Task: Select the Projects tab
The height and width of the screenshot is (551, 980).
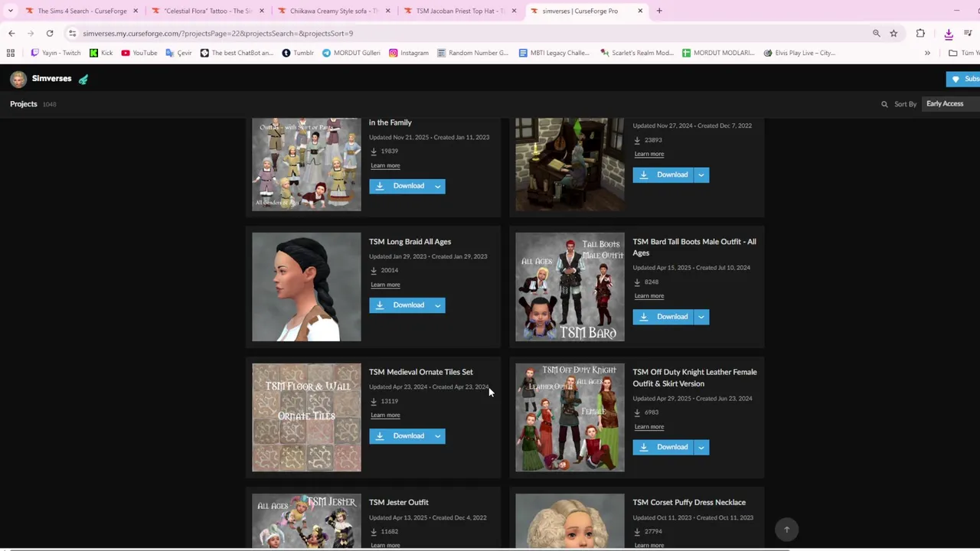Action: (24, 104)
